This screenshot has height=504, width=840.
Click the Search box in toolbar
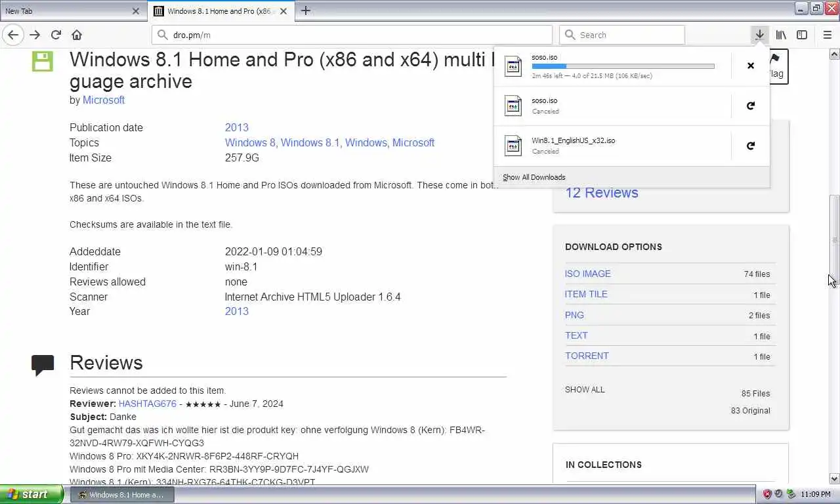(622, 35)
